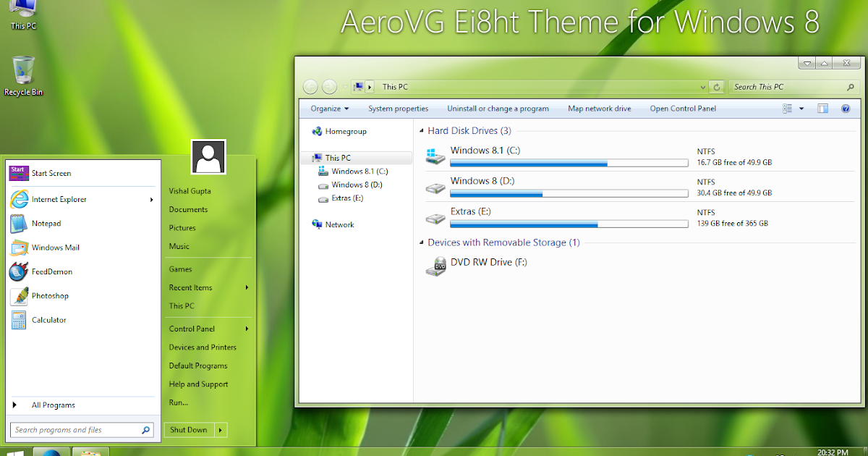Open Documents from Start menu
This screenshot has height=456, width=868.
click(x=188, y=210)
